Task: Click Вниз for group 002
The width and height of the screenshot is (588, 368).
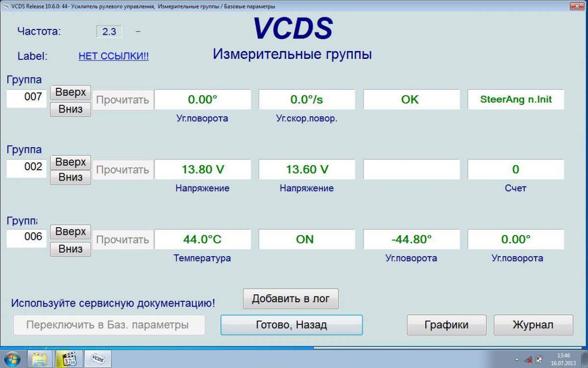Action: [x=71, y=177]
